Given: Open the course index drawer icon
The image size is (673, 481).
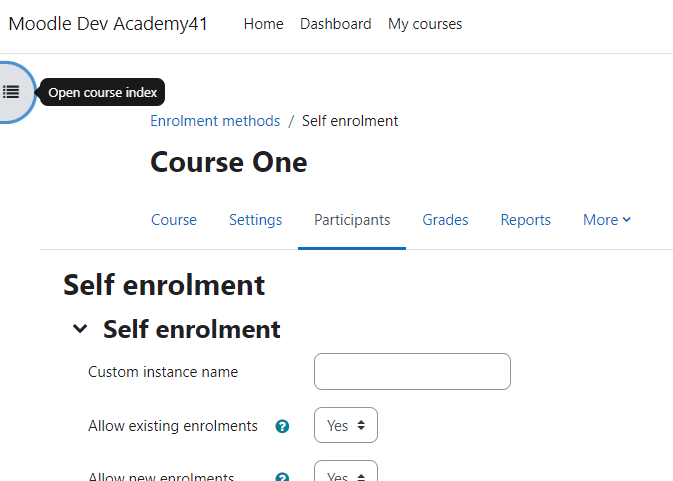Looking at the screenshot, I should tap(13, 92).
